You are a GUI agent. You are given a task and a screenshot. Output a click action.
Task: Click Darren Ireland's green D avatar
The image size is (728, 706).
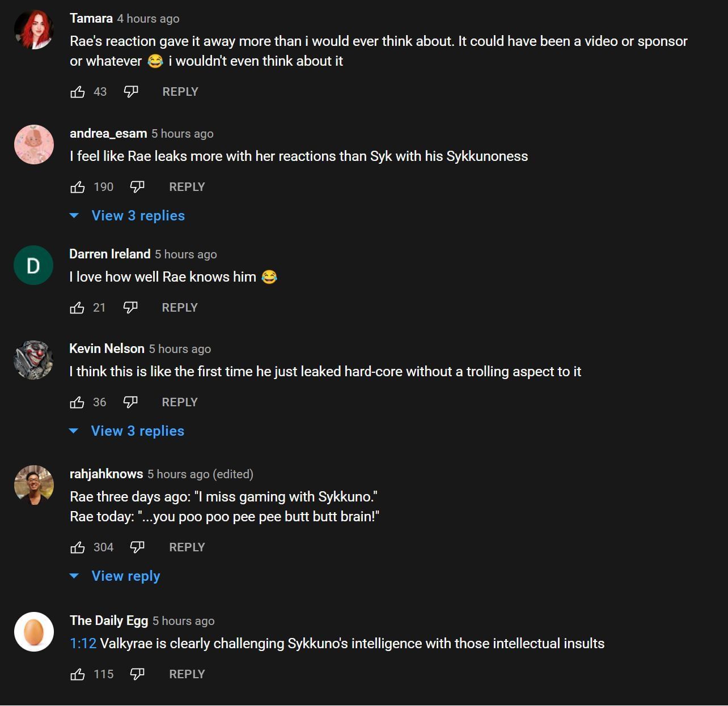[x=33, y=265]
